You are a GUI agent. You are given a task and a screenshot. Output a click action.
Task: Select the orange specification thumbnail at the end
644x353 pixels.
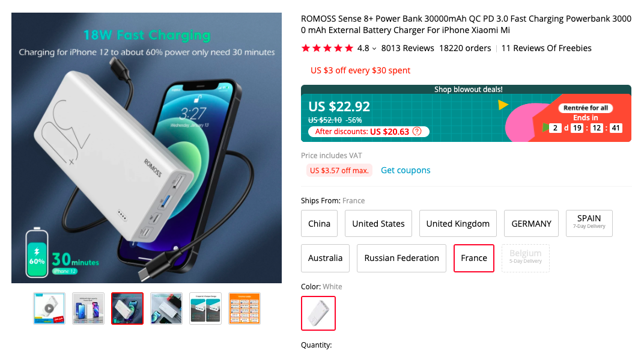point(244,308)
